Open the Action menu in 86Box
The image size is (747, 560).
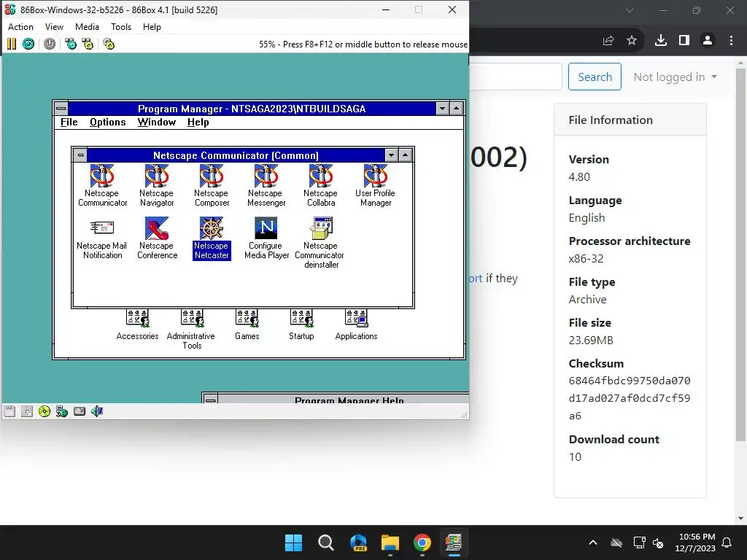click(20, 27)
